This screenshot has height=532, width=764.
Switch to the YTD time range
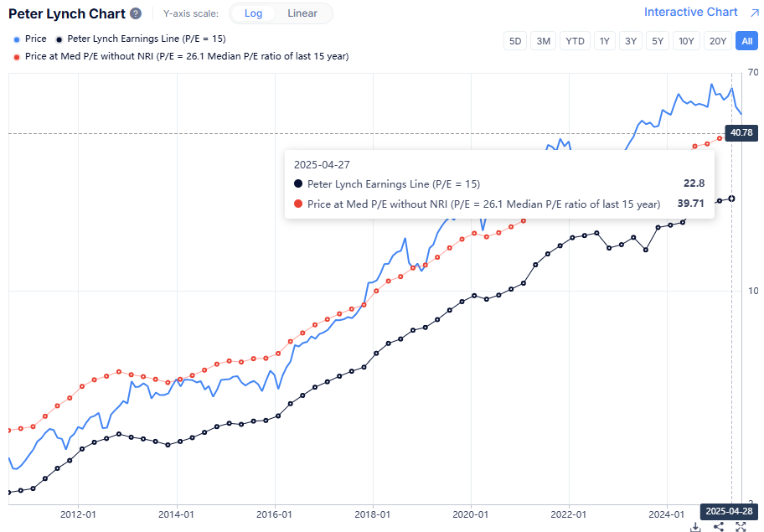pos(575,40)
